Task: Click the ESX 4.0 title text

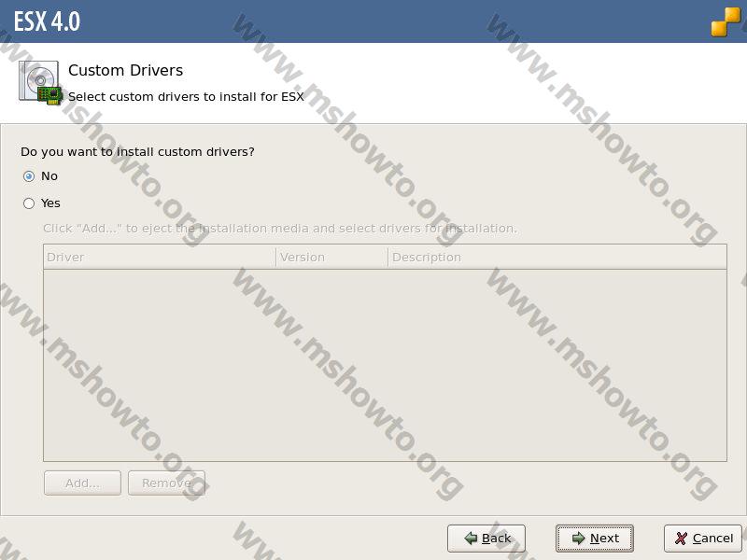Action: [47, 21]
